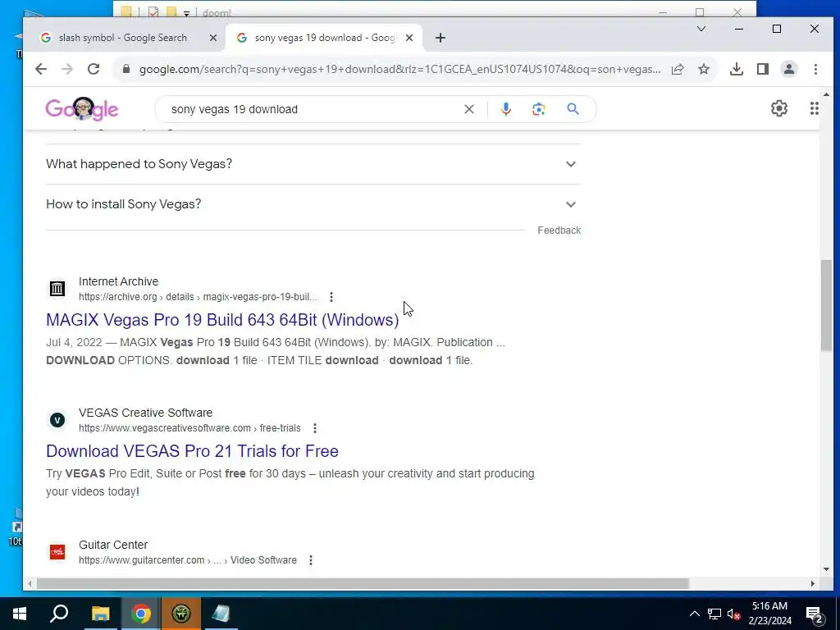The image size is (840, 630).
Task: Open Google apps grid
Action: click(x=815, y=108)
